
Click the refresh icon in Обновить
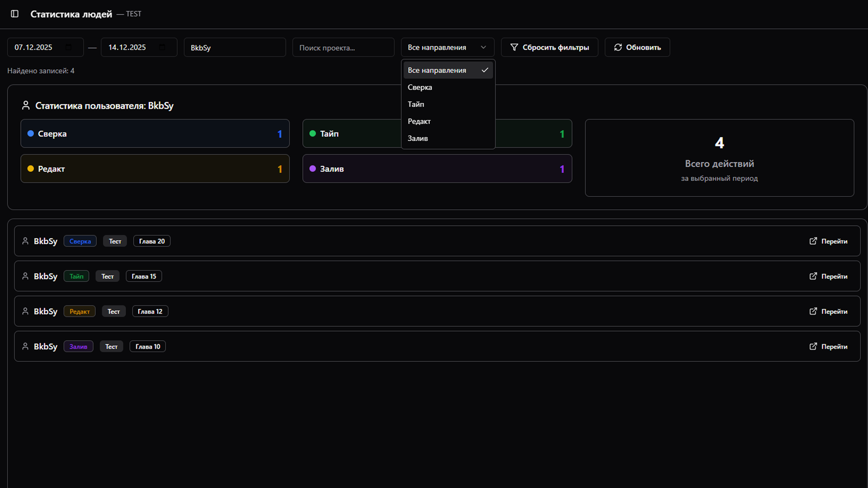618,47
